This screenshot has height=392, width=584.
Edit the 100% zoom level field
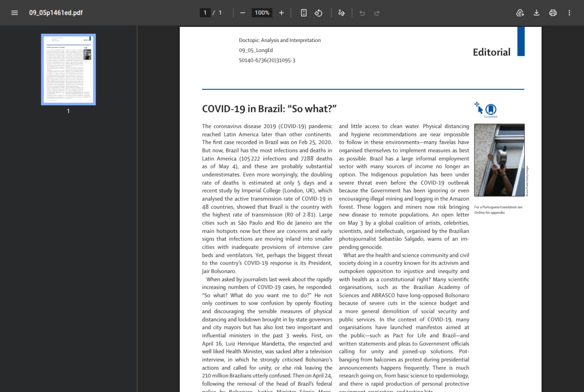tap(262, 13)
